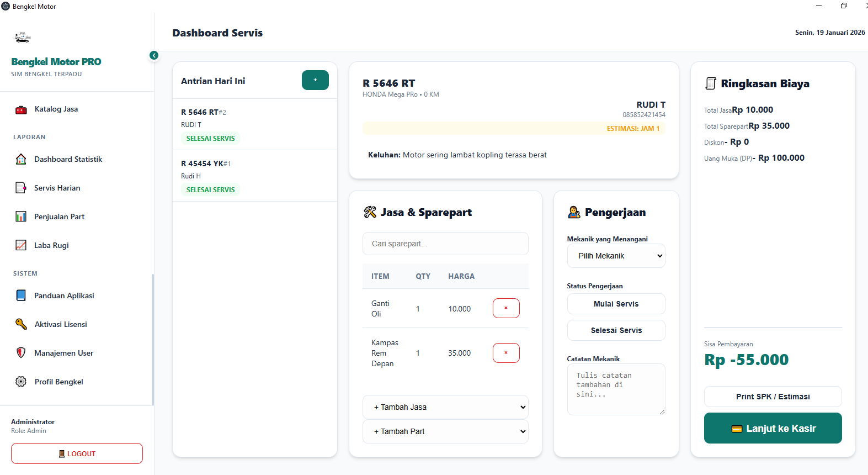Image resolution: width=868 pixels, height=475 pixels.
Task: Click the Profil Bengkel gear icon
Action: coord(21,382)
